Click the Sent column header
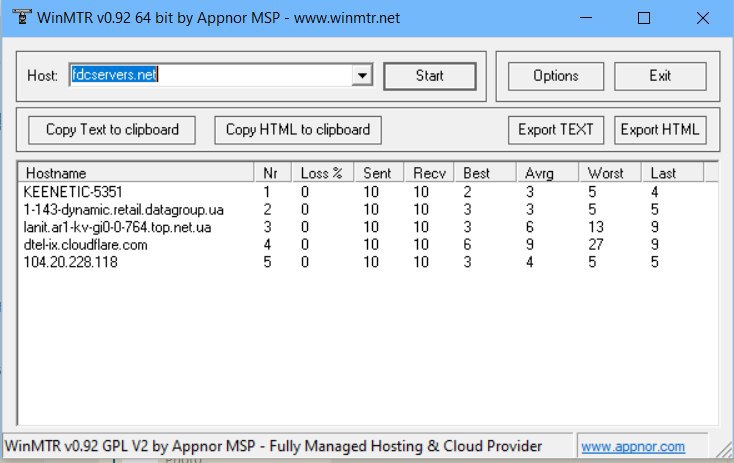 coord(379,173)
